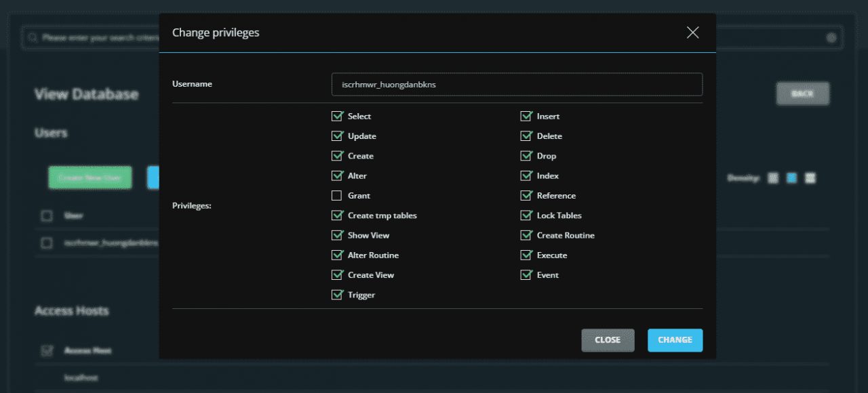This screenshot has height=393, width=868.
Task: Toggle the Update privilege checkbox
Action: coord(337,136)
